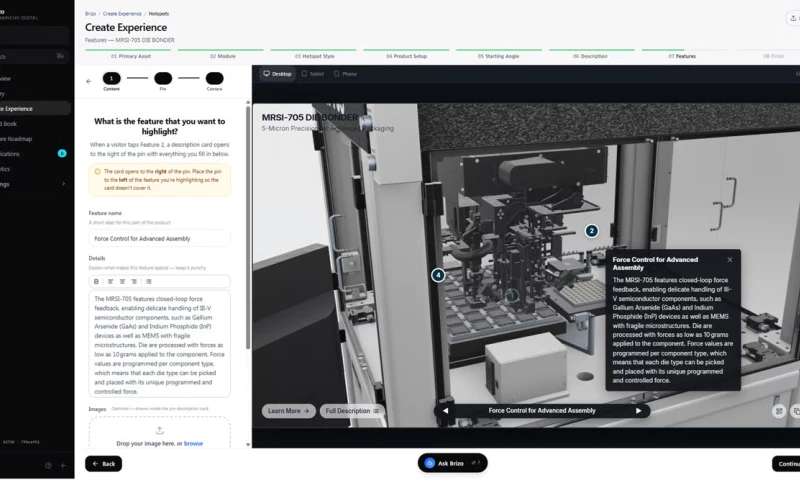Open Brizo breadcrumb link

coord(90,14)
